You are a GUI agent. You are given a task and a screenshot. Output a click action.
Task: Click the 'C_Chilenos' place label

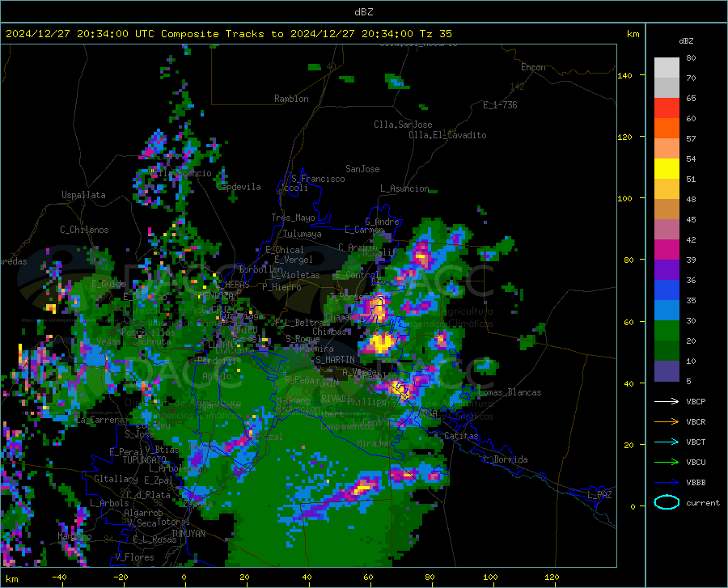[x=84, y=230]
